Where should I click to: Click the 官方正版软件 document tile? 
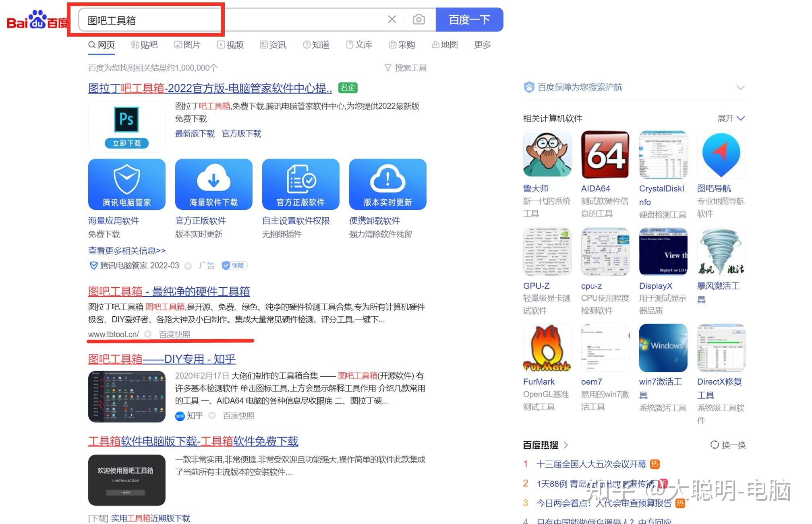click(300, 184)
